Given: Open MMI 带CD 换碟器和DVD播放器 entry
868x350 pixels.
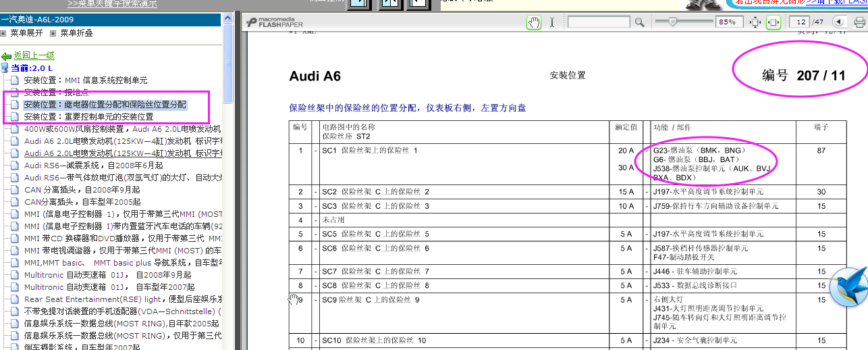Looking at the screenshot, I should click(123, 239).
